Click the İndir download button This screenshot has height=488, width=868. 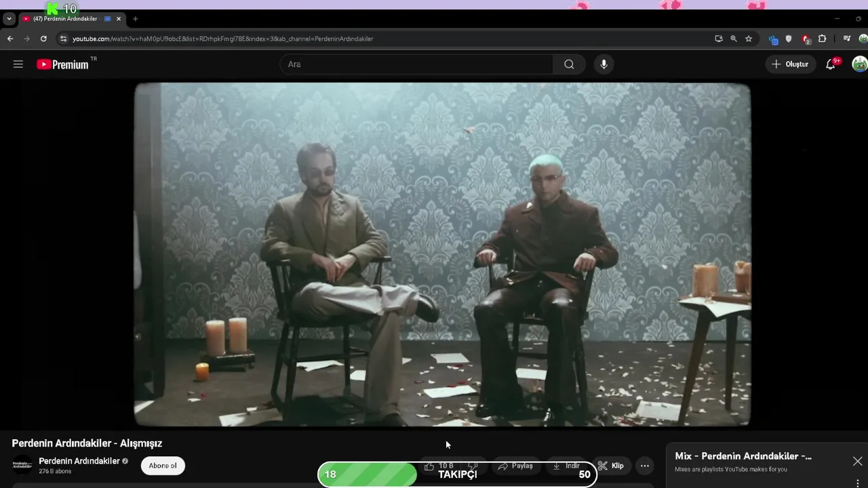coord(566,466)
